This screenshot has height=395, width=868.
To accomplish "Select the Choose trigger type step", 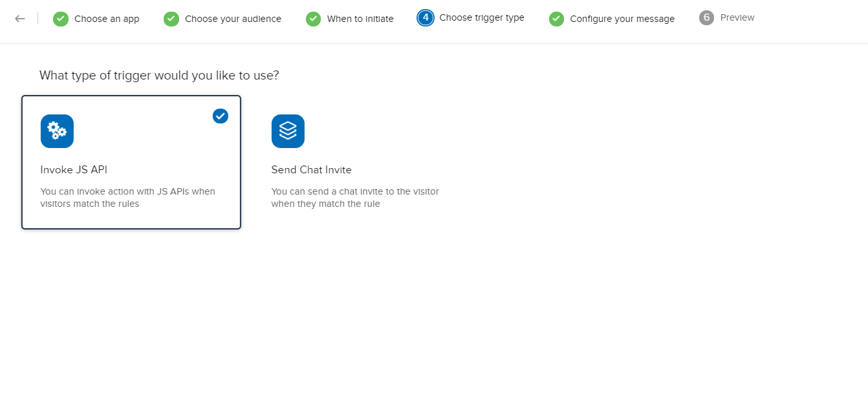I will tap(471, 18).
